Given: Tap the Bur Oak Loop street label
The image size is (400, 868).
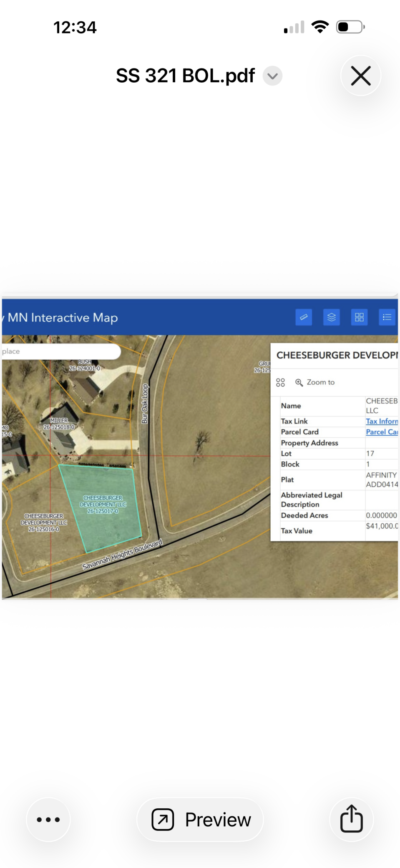Looking at the screenshot, I should (x=145, y=404).
